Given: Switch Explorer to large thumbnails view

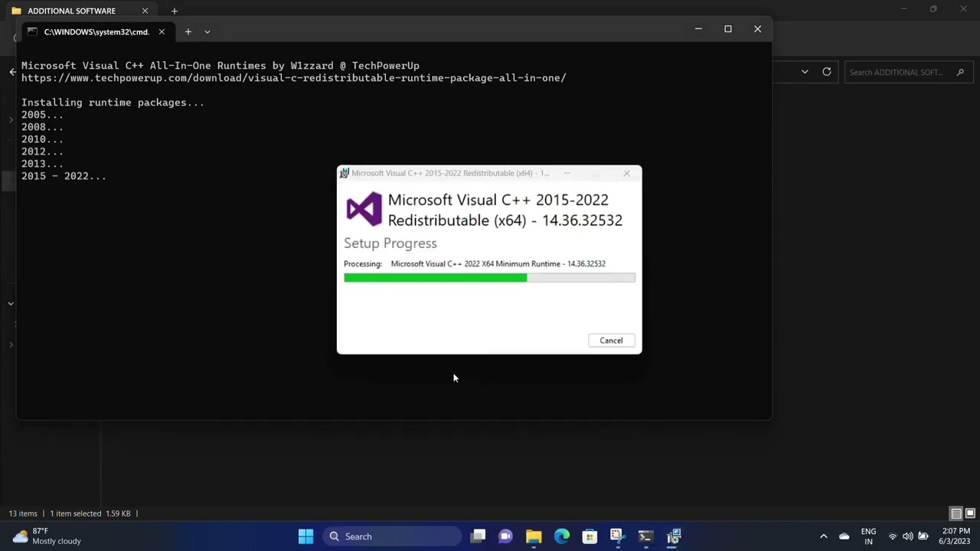Looking at the screenshot, I should 970,514.
